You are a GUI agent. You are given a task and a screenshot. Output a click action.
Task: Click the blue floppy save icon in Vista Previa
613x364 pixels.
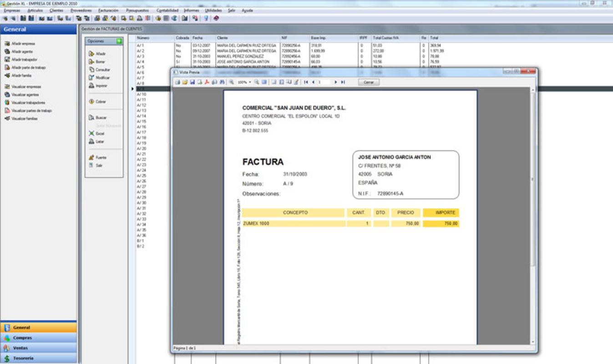[193, 82]
